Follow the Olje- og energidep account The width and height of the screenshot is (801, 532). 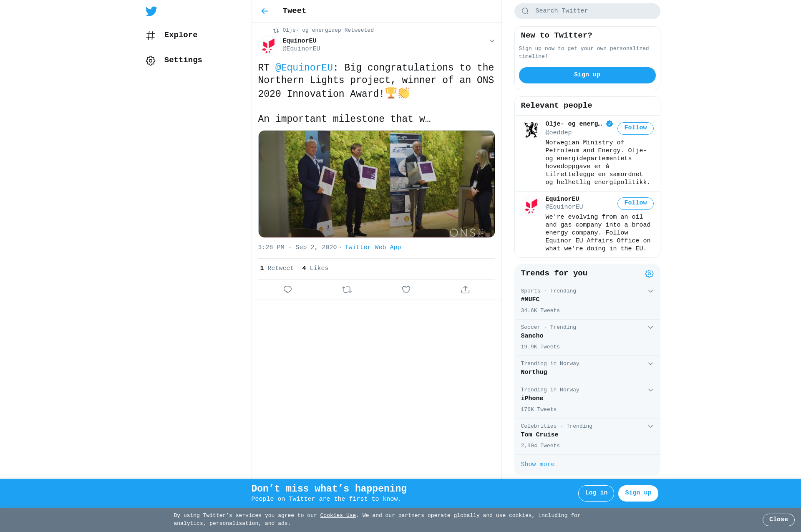click(x=635, y=129)
